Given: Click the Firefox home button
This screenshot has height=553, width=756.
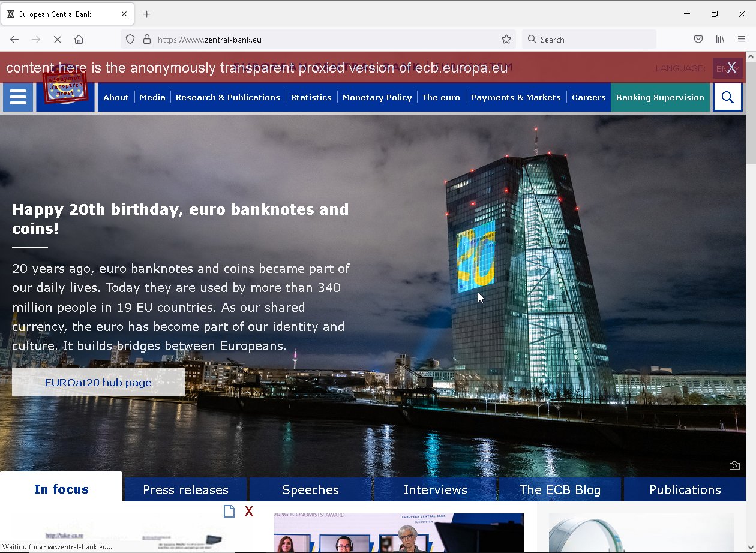Looking at the screenshot, I should coord(79,40).
